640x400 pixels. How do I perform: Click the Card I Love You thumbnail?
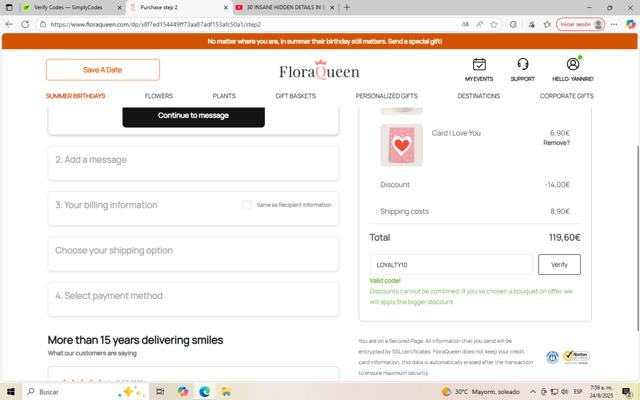pyautogui.click(x=402, y=145)
